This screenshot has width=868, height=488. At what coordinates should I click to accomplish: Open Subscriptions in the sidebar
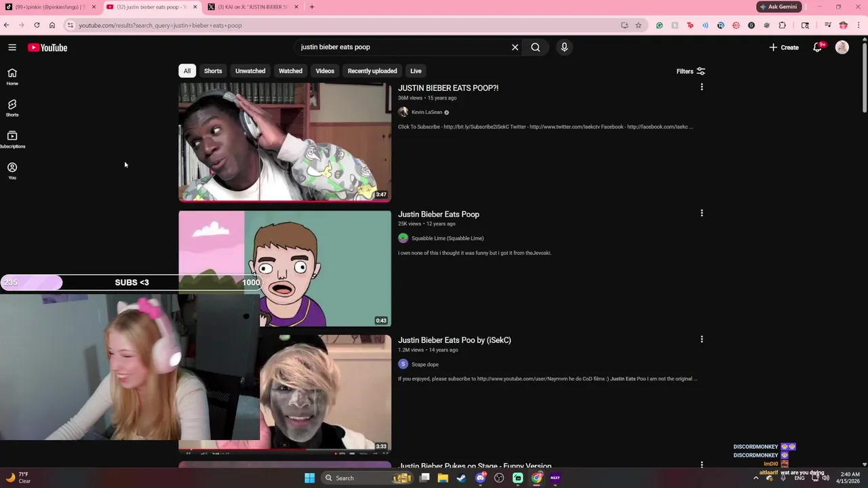pos(12,140)
